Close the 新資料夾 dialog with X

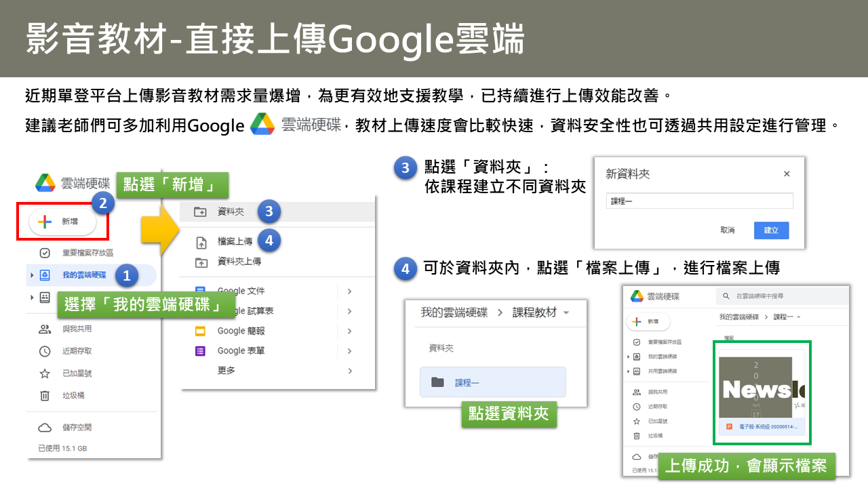787,174
